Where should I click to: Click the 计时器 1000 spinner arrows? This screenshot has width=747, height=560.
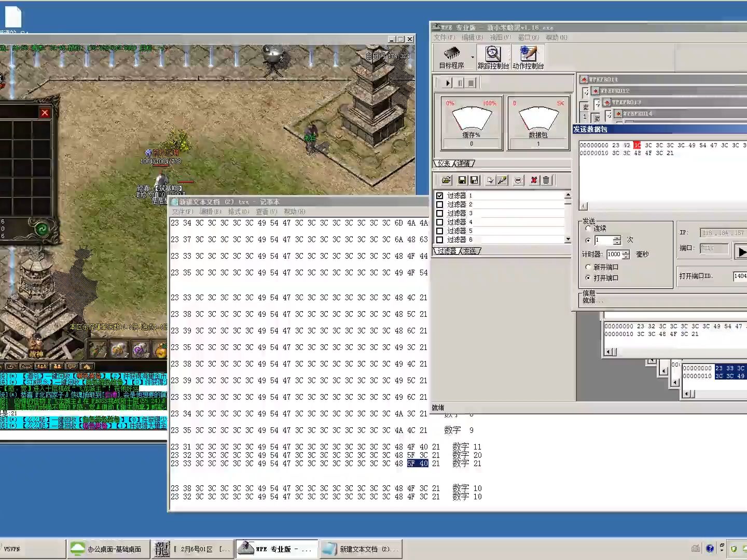coord(626,254)
